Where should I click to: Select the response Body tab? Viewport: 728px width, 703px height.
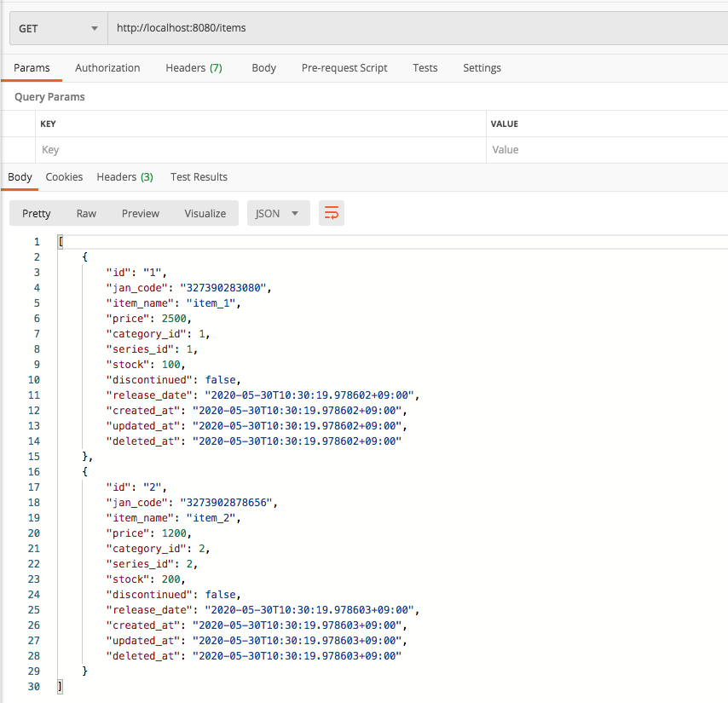[20, 176]
